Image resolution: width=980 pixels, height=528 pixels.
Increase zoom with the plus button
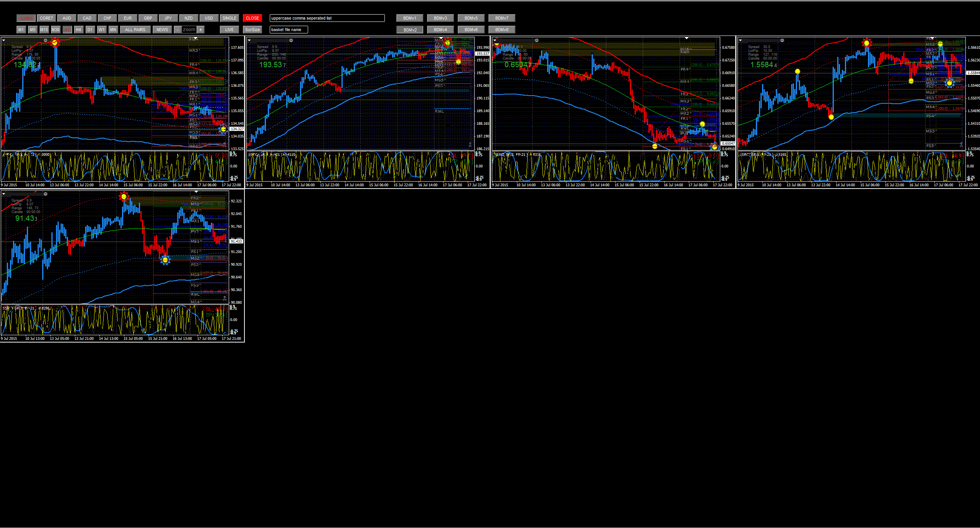pos(201,30)
